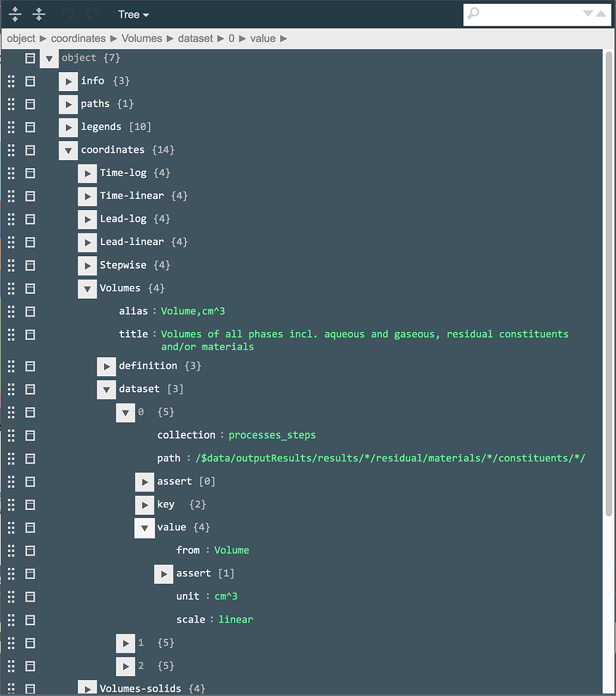Expand dataset item 1

pyautogui.click(x=125, y=642)
